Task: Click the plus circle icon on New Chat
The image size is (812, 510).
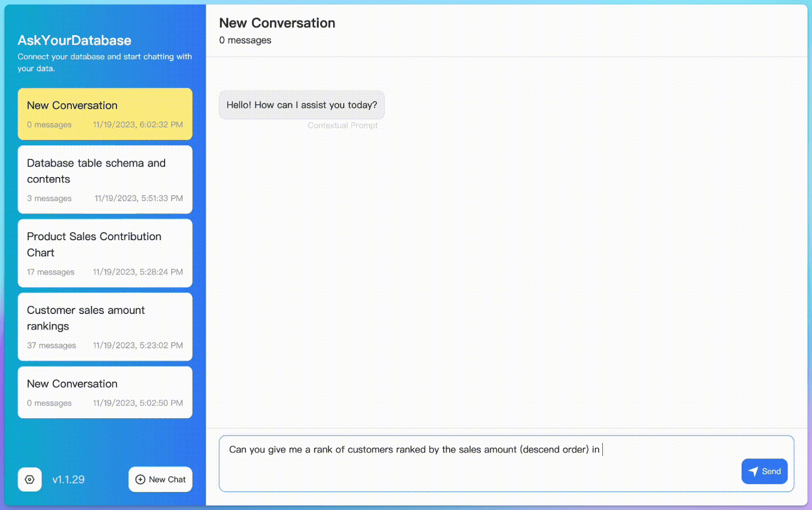Action: (x=141, y=479)
